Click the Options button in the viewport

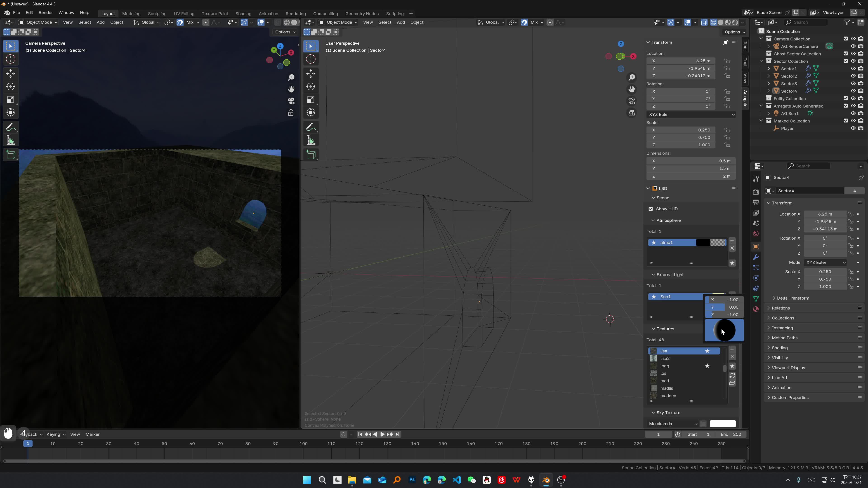click(x=284, y=32)
